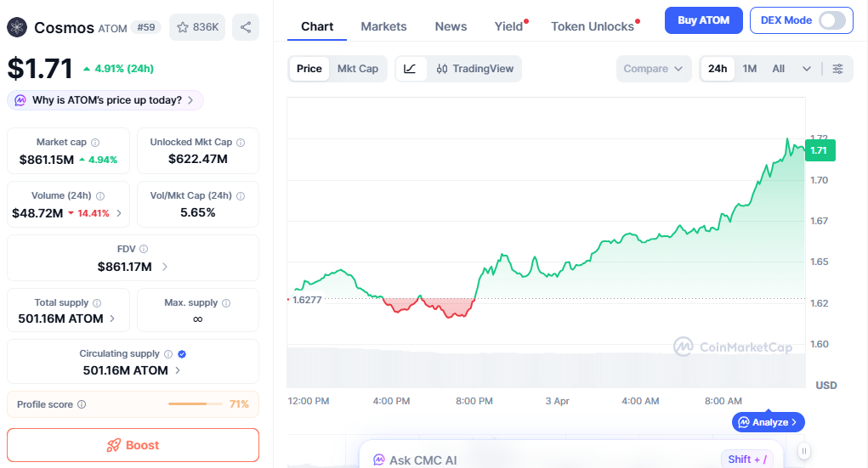The image size is (868, 468).
Task: Select the Price chart option
Action: [x=309, y=69]
